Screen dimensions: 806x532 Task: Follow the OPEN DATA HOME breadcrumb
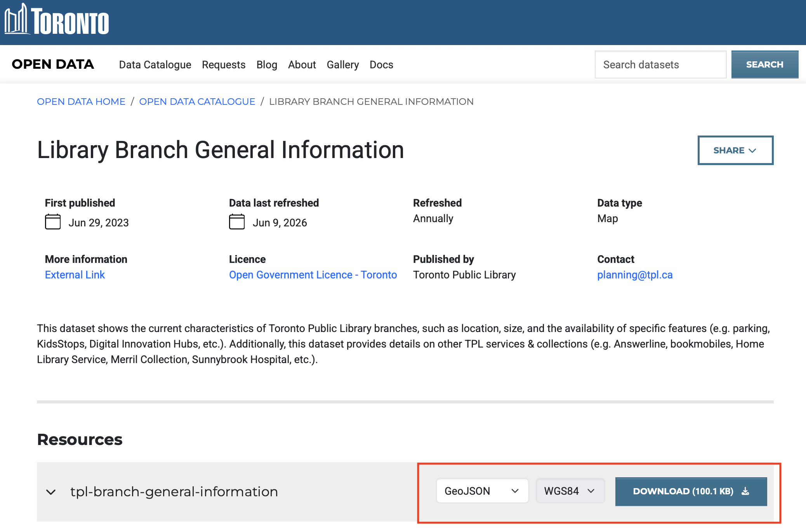tap(81, 102)
